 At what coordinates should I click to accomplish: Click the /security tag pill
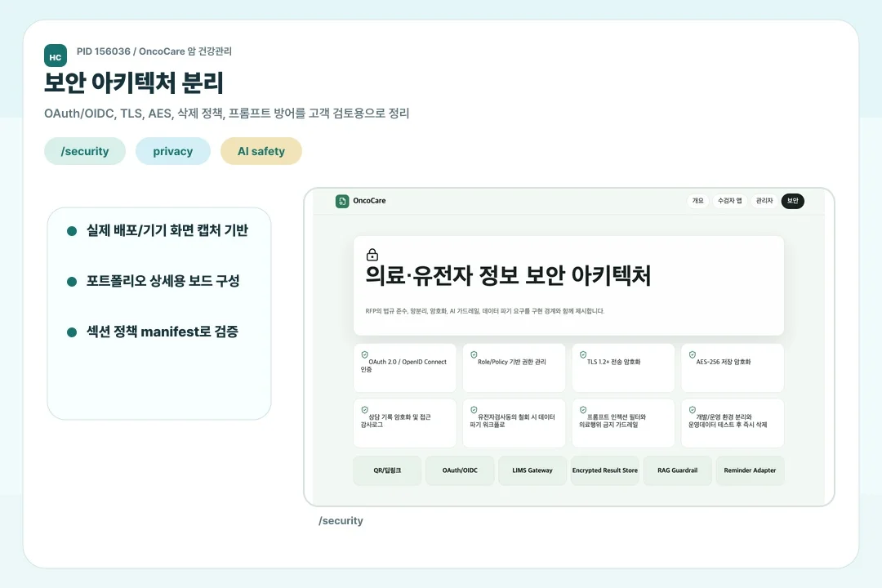tap(85, 151)
